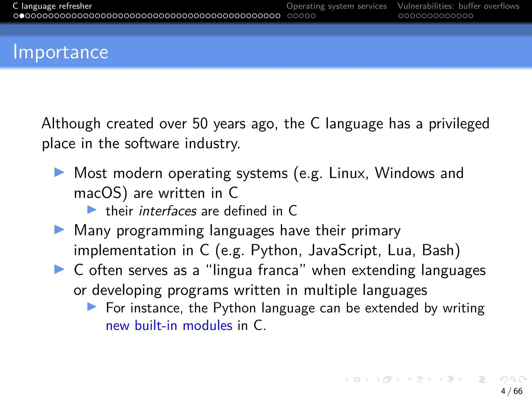Click text 'Most modern operating systems'

click(181, 173)
